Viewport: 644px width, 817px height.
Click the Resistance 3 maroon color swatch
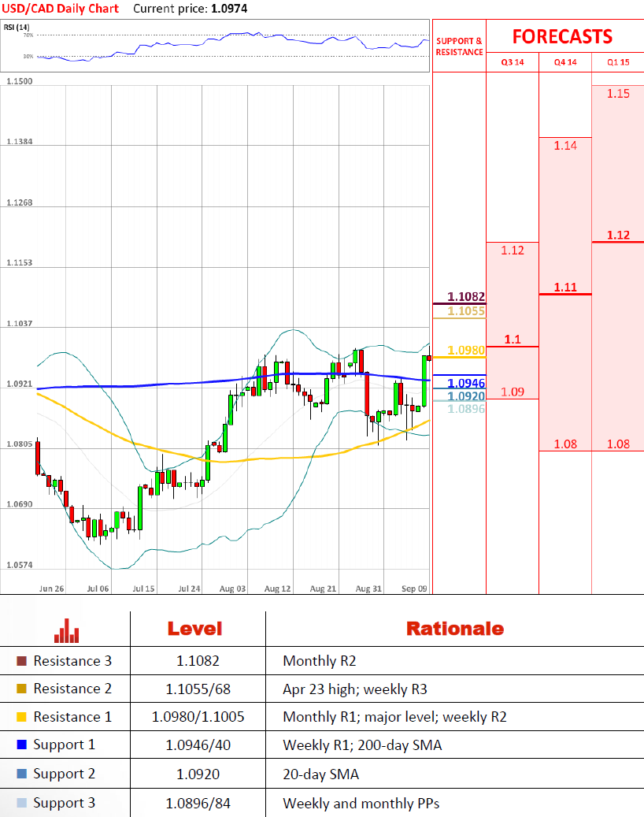pos(21,661)
